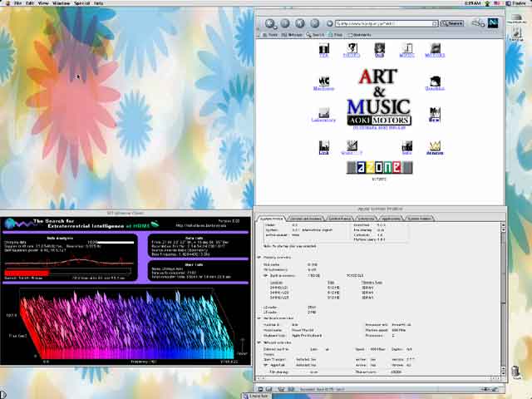
Task: Click the icon in the right column beside ART
Action: [435, 83]
